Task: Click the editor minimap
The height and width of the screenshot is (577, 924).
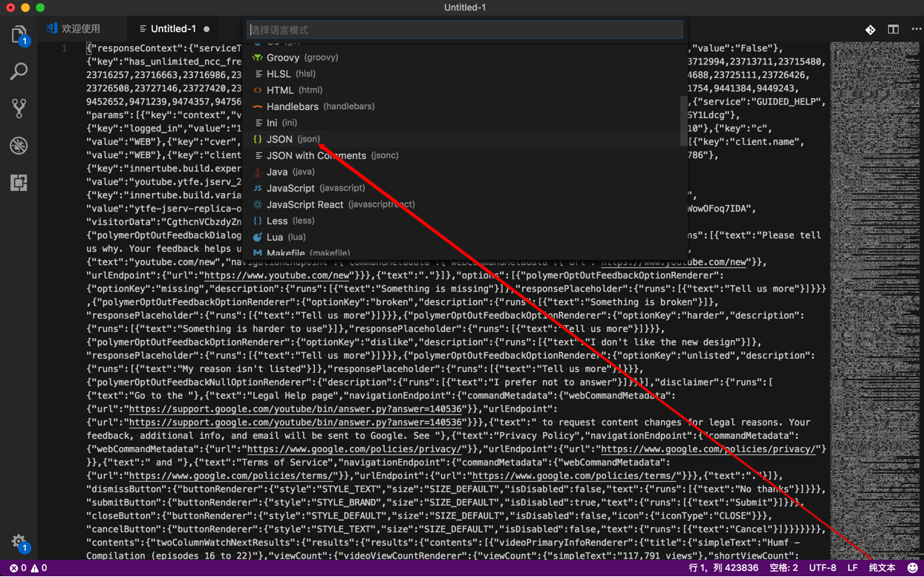Action: [873, 301]
